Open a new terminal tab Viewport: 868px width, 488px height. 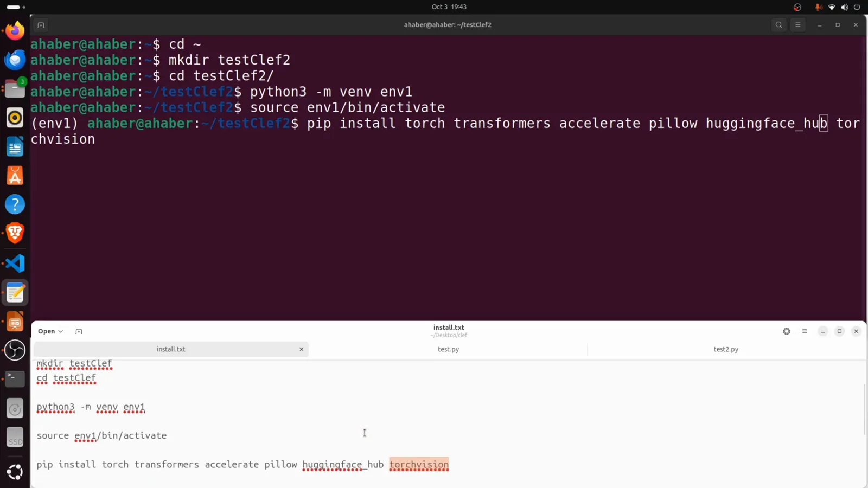pyautogui.click(x=41, y=25)
